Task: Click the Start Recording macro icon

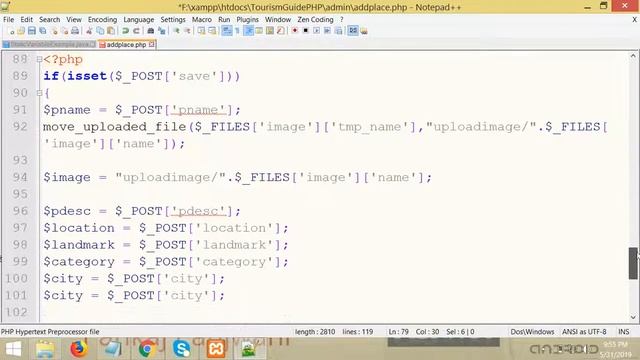Action: (295, 31)
